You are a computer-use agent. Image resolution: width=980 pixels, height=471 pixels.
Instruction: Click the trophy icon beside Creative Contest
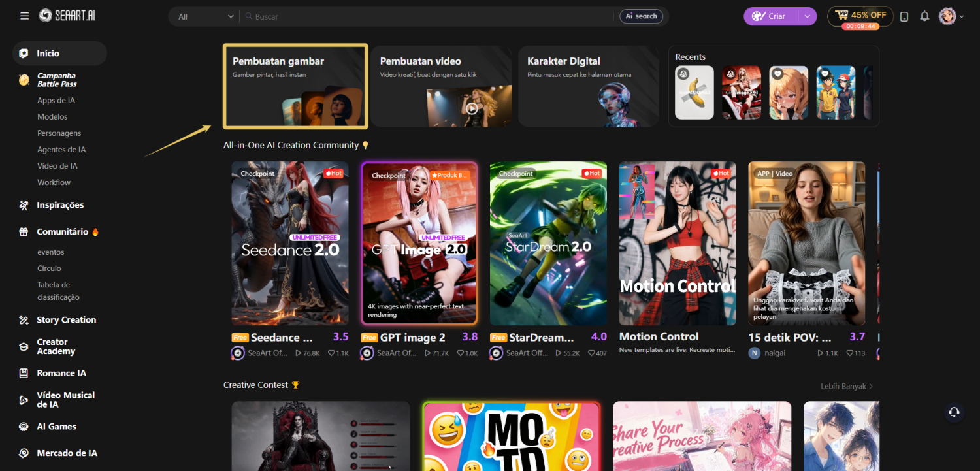(x=295, y=385)
